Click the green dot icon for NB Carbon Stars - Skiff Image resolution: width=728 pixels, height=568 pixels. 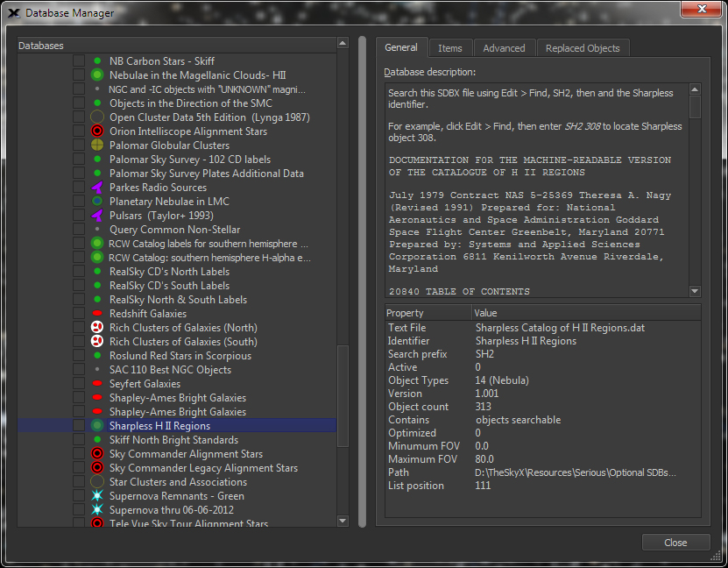(97, 60)
